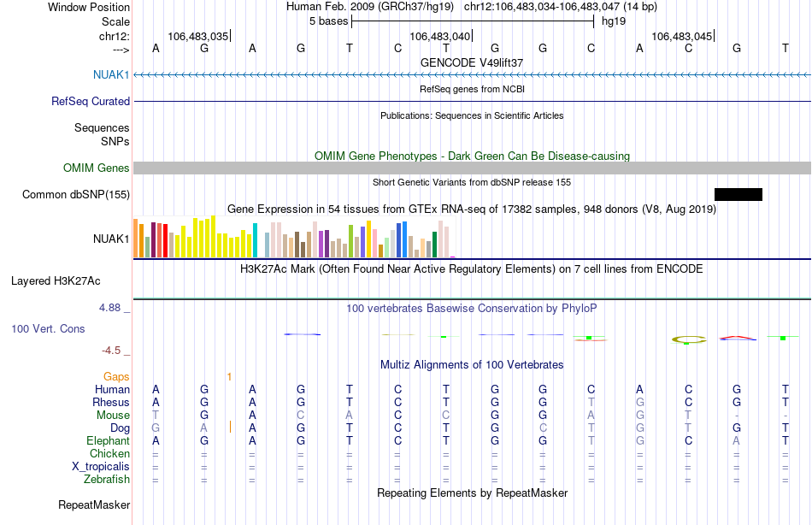Click the orange gap marker in Dog row
The width and height of the screenshot is (812, 525).
pyautogui.click(x=230, y=427)
